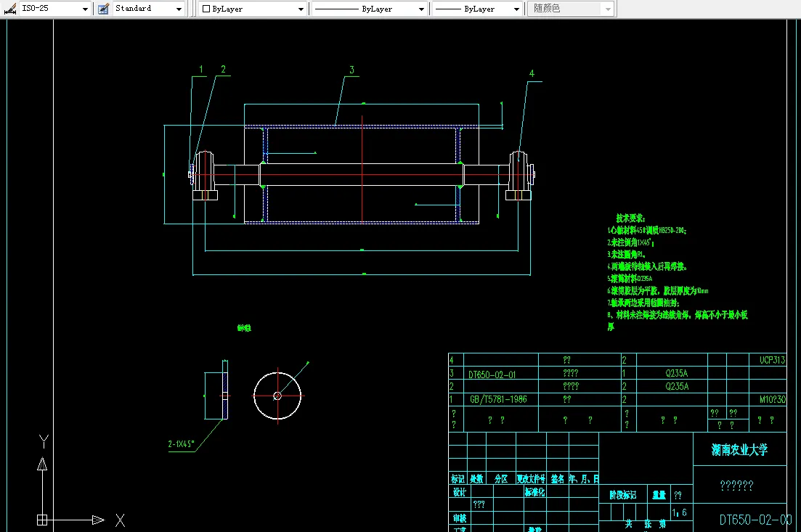Click Q235A in parts list row 2
Image resolution: width=801 pixels, height=532 pixels.
point(677,387)
